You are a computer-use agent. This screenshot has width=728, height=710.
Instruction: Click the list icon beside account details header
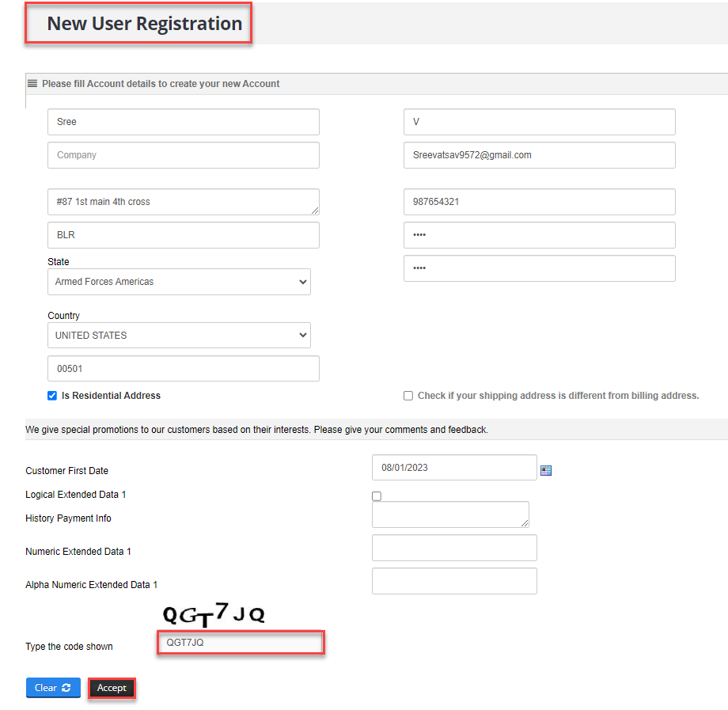tap(32, 83)
